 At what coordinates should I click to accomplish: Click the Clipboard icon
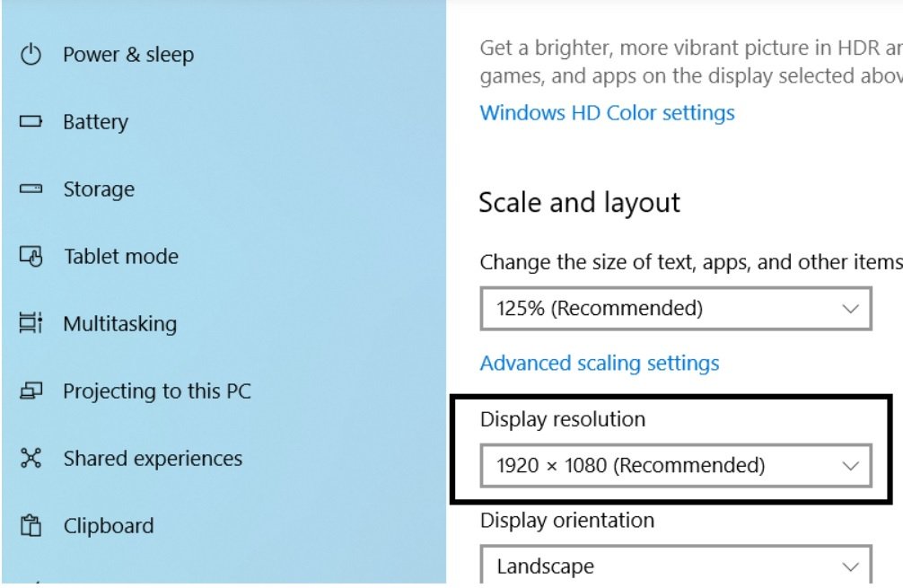pyautogui.click(x=31, y=526)
